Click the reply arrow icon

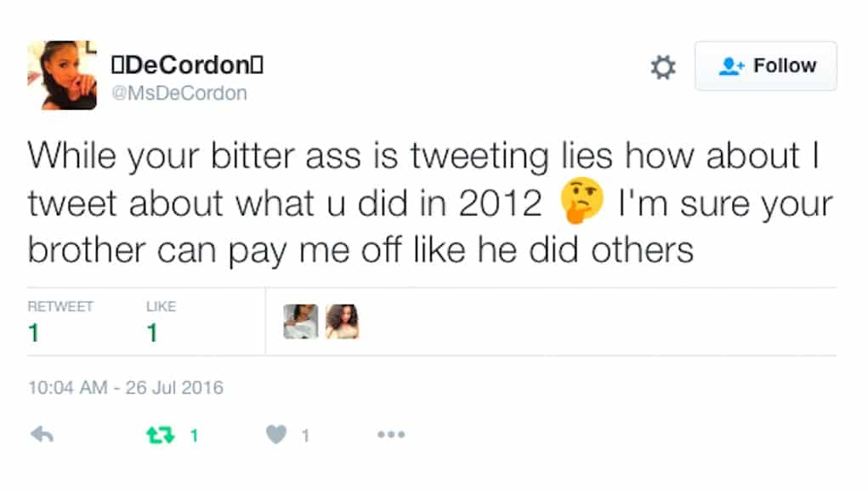click(42, 435)
